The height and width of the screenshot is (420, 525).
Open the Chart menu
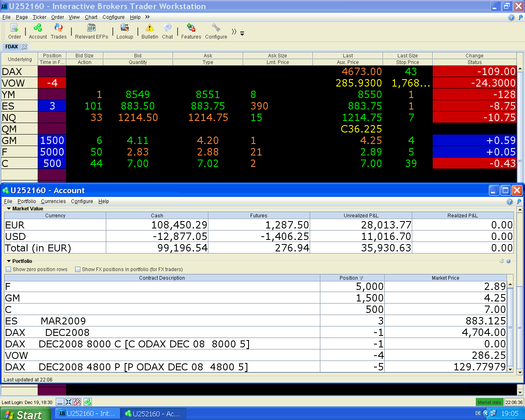click(91, 17)
